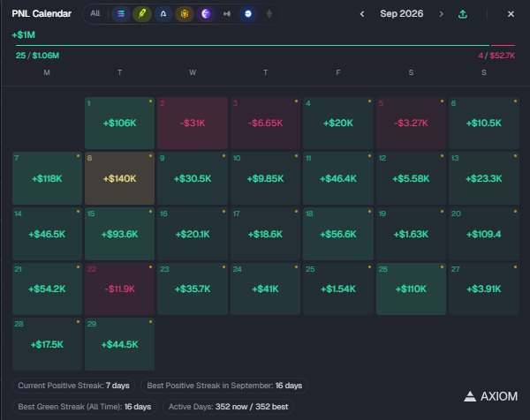Click Best Positive Streak in September pill
The height and width of the screenshot is (420, 530).
pyautogui.click(x=224, y=386)
